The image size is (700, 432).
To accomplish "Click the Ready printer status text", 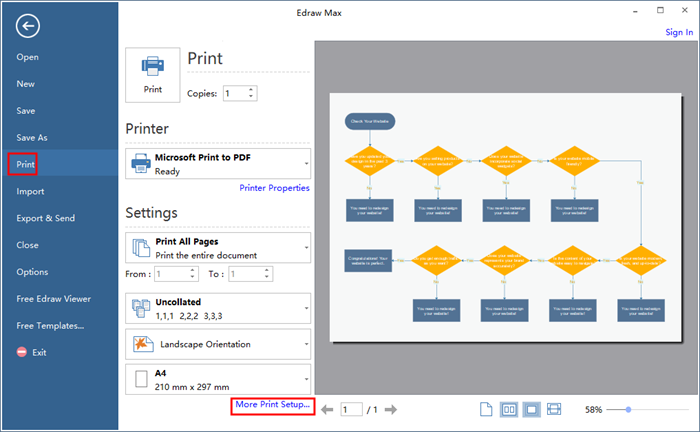I will point(167,171).
